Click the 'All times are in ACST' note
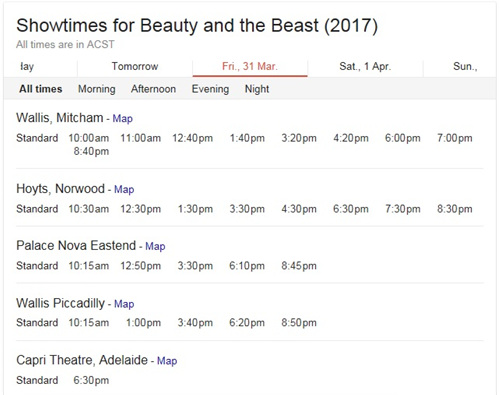 [x=65, y=45]
